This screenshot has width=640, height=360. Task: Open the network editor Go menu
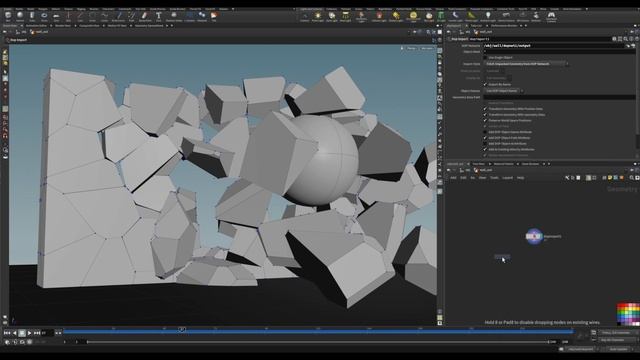tap(473, 178)
